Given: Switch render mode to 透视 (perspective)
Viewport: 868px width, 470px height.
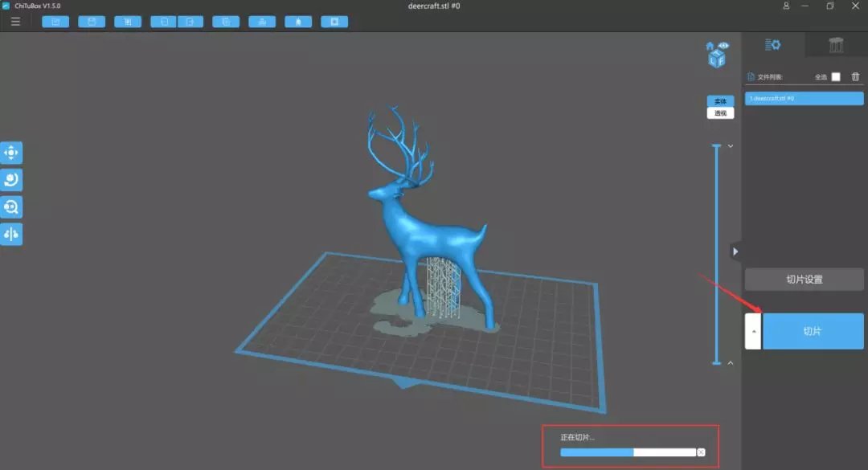Looking at the screenshot, I should pos(720,113).
